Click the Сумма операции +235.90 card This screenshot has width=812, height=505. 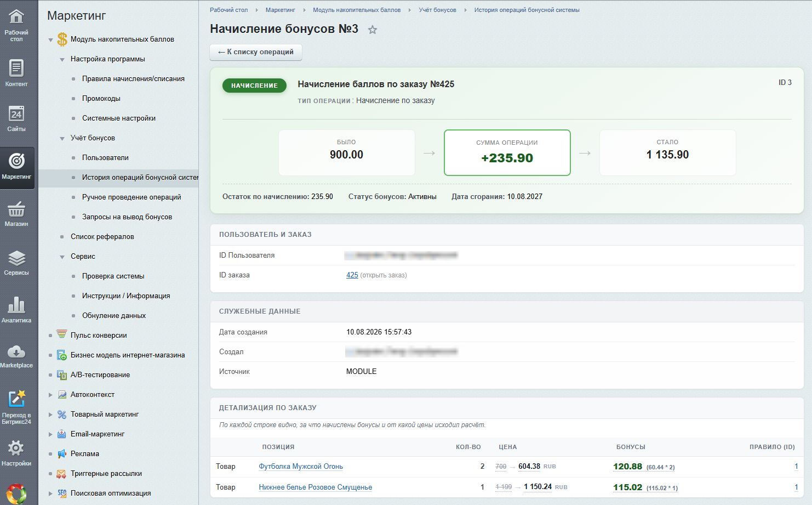[507, 152]
